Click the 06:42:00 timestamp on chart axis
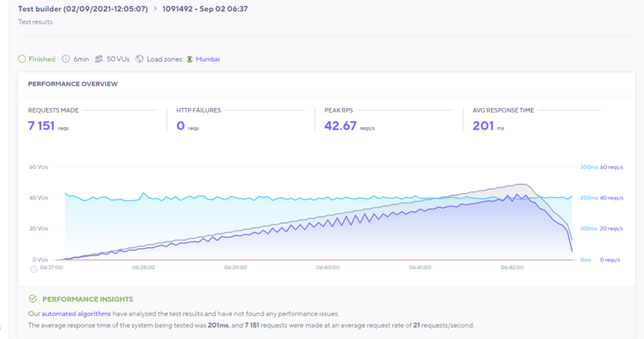 pyautogui.click(x=512, y=267)
